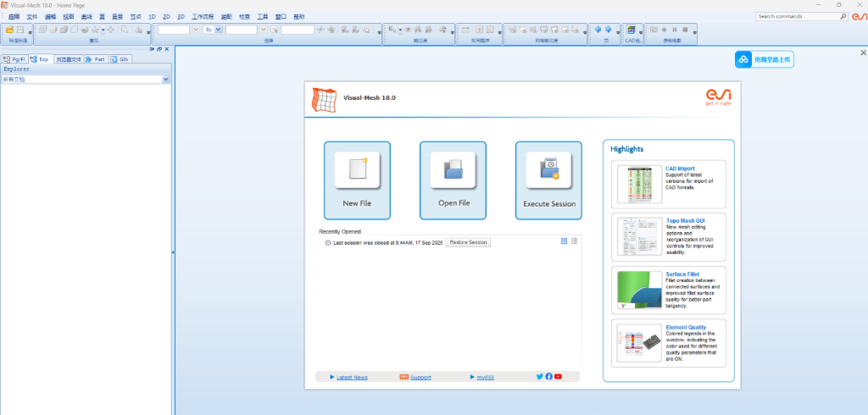Screen dimensions: 868x415
Task: Click the open folder icon in toolbar
Action: coord(9,30)
